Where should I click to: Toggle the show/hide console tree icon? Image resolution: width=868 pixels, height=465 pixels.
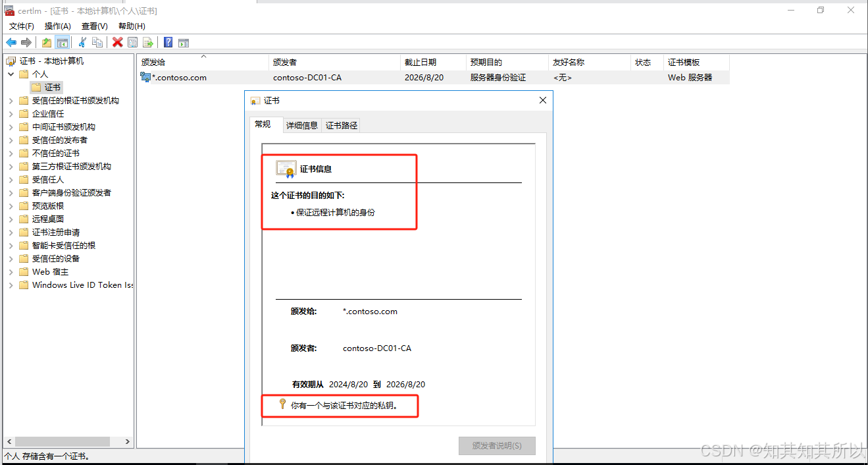tap(63, 43)
